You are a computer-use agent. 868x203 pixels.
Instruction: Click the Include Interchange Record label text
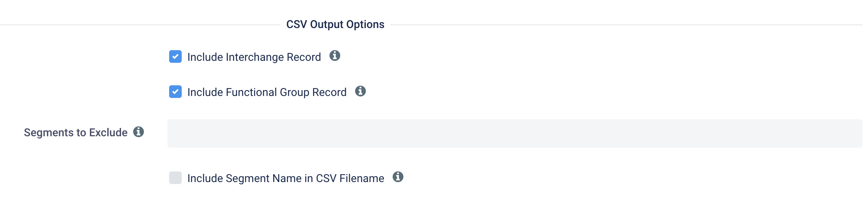tap(254, 57)
